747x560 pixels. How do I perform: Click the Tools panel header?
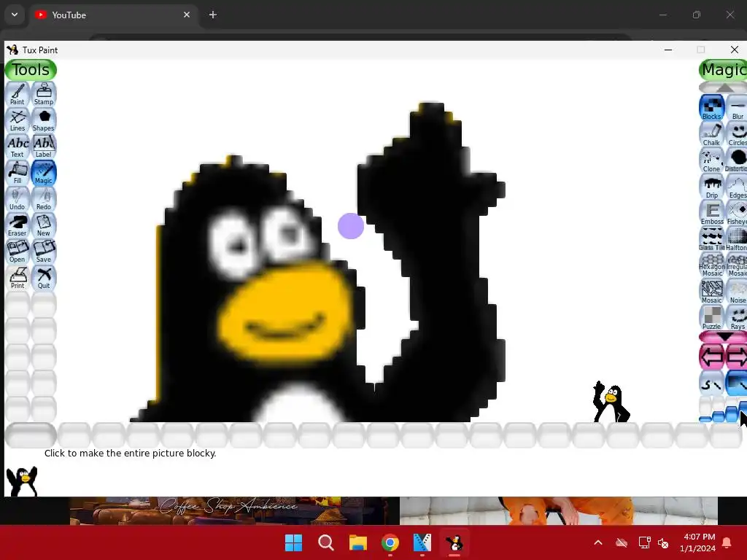point(31,70)
